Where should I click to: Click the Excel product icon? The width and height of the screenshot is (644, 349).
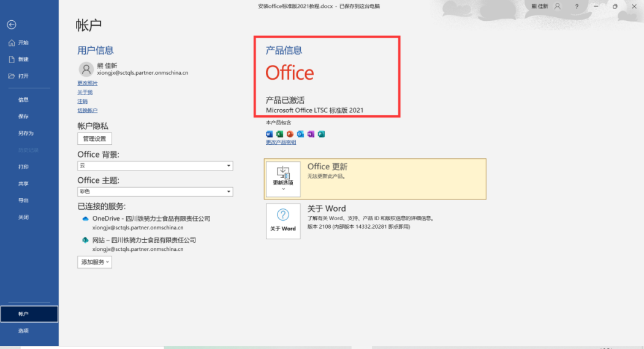point(279,134)
